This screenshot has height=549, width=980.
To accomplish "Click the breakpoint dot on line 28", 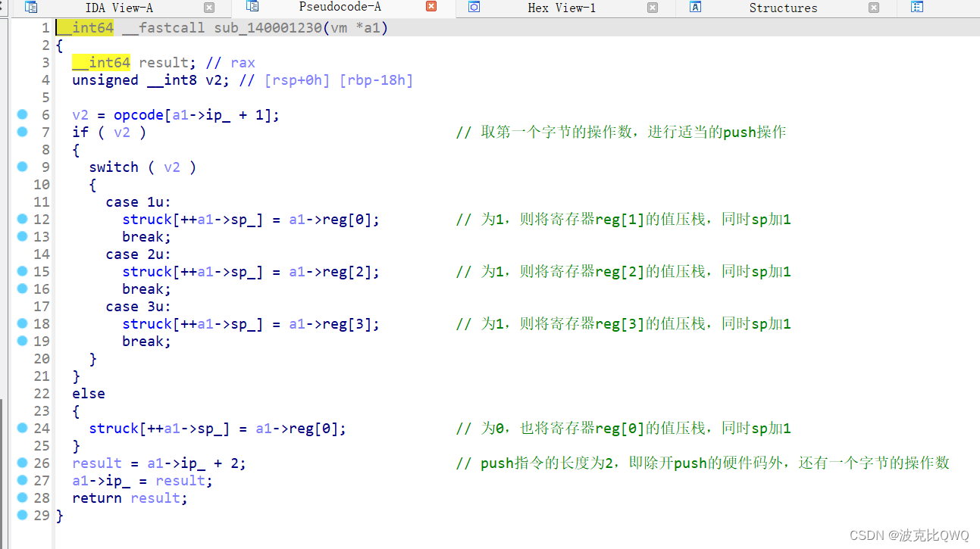I will pyautogui.click(x=22, y=498).
